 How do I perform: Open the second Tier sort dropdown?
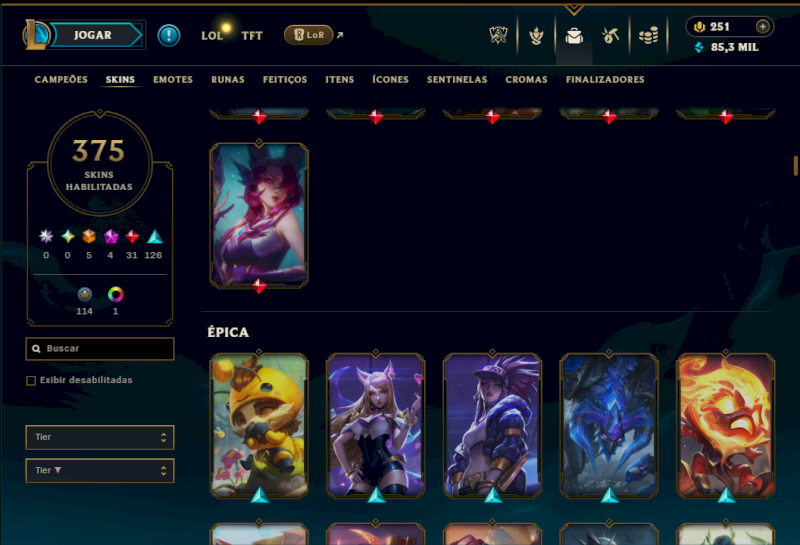coord(100,470)
